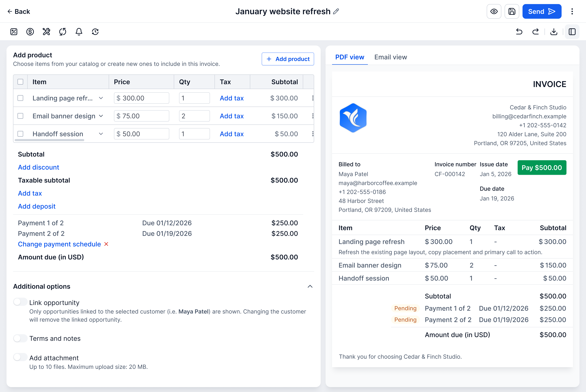Edit the invoice title with the pencil icon
The image size is (586, 392).
(336, 11)
